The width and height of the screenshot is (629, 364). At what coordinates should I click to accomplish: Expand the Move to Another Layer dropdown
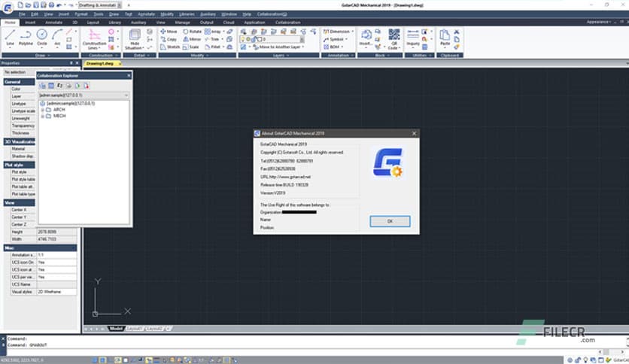[304, 47]
